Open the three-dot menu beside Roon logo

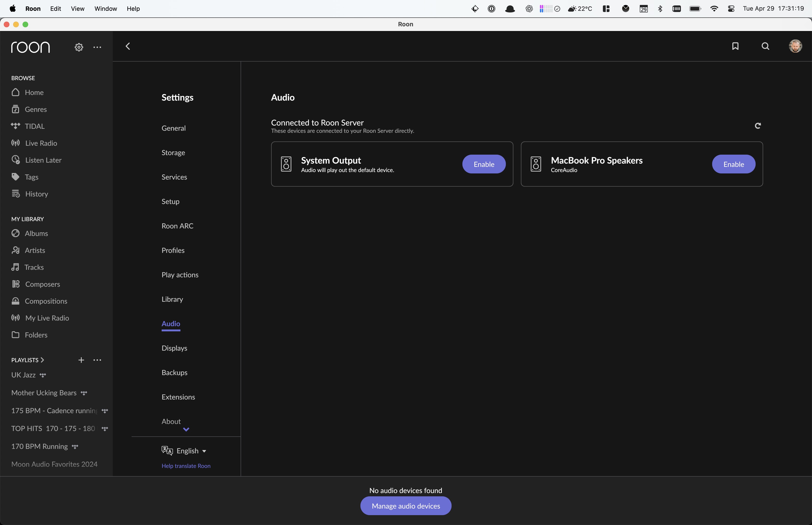pos(97,47)
